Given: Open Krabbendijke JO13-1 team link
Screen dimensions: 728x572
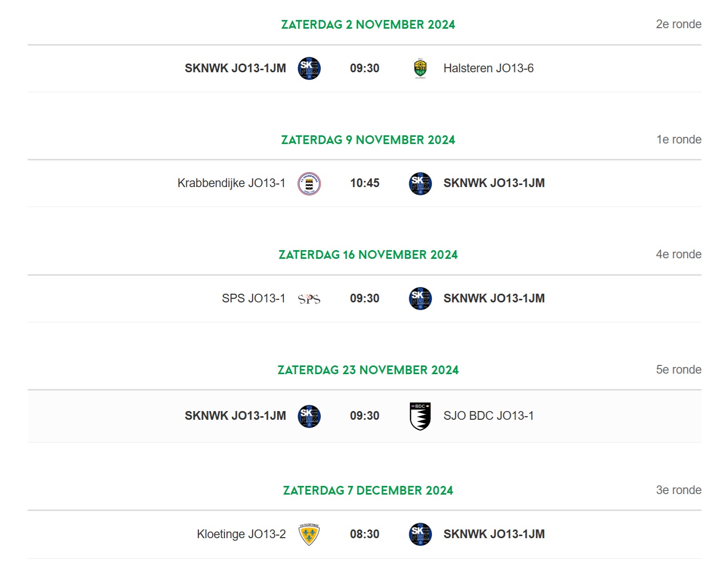Looking at the screenshot, I should click(231, 183).
